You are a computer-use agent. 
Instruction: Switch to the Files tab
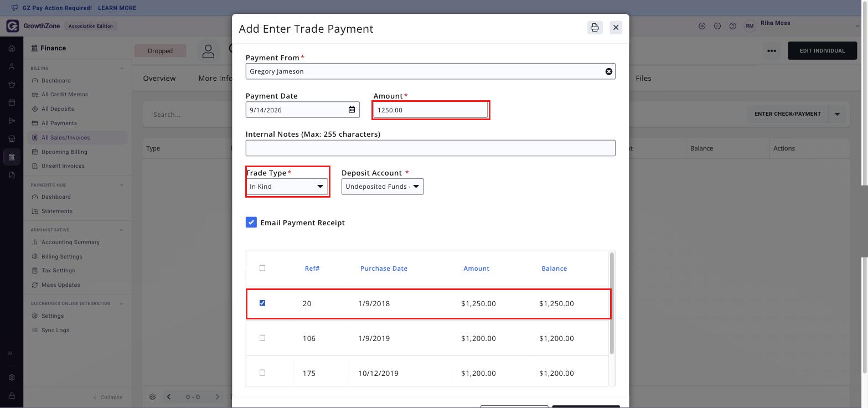coord(643,78)
